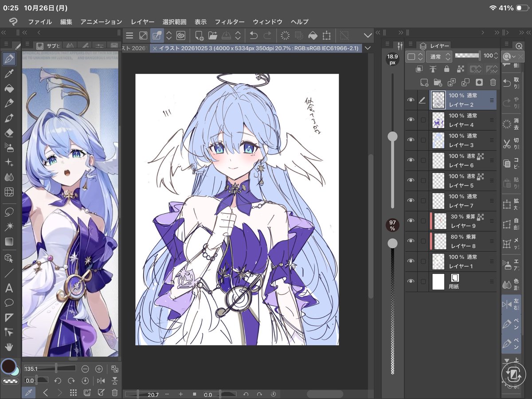532x399 pixels.
Task: Click the dark main color swatch
Action: (8, 366)
